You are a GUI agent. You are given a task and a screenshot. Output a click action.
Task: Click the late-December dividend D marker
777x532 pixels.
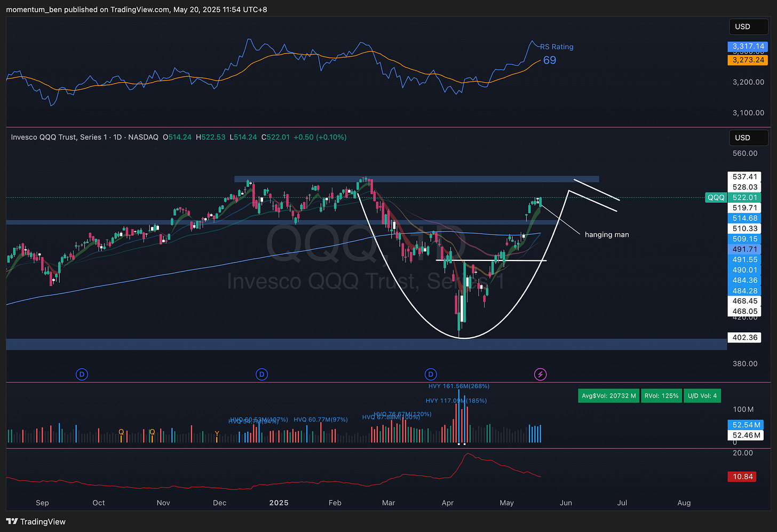pos(261,375)
